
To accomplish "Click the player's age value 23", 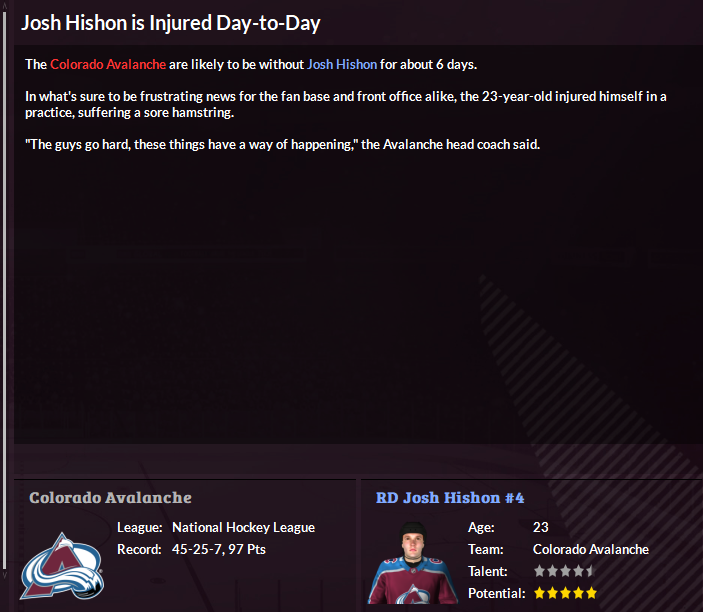I will (x=541, y=527).
